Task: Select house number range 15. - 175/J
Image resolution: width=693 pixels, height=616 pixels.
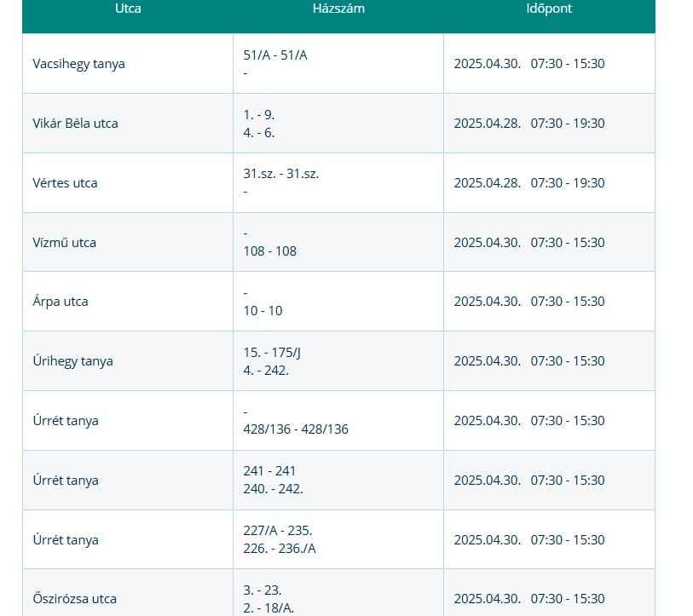Action: [x=272, y=352]
